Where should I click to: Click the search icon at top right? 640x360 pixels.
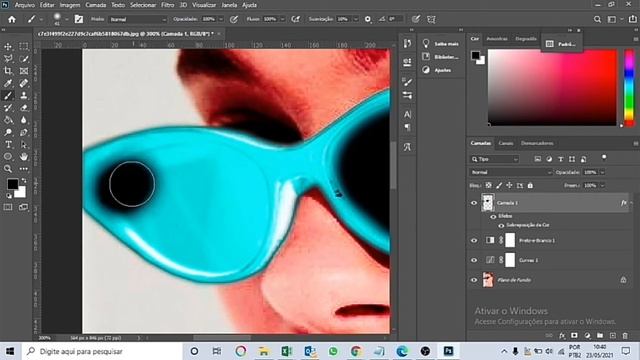point(597,19)
